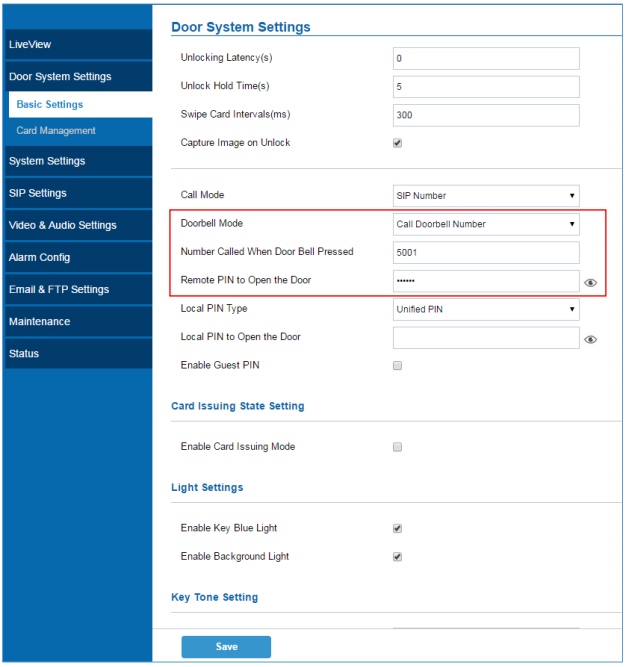Check Enable Card Issuing Mode

pos(397,447)
